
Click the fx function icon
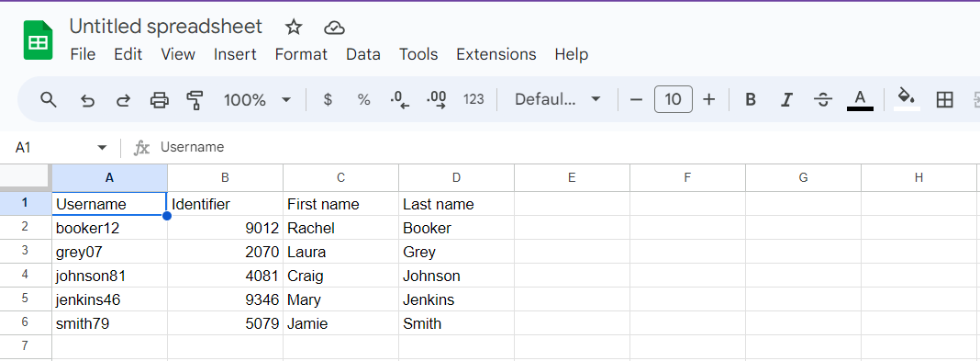[x=142, y=148]
